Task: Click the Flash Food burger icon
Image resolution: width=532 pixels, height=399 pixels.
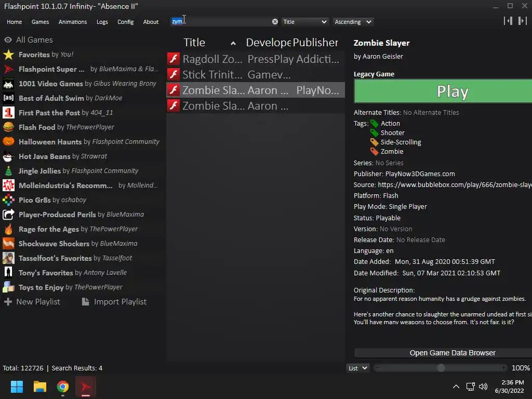Action: pyautogui.click(x=8, y=127)
